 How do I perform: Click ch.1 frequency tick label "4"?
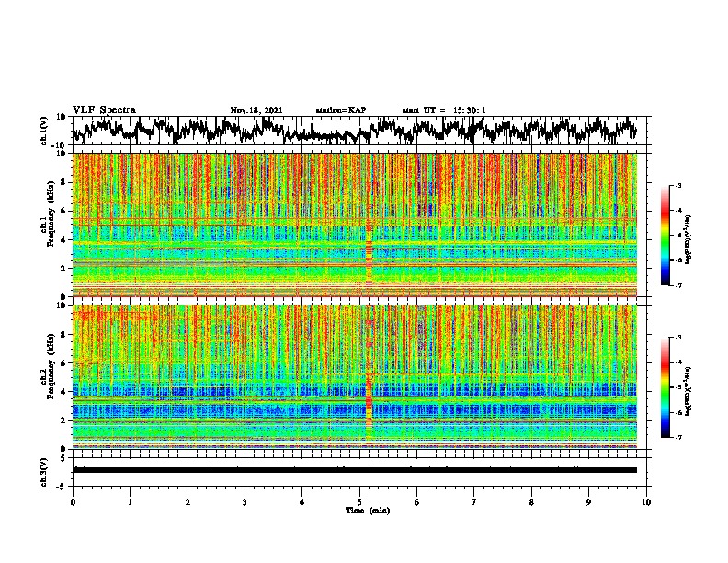tap(63, 240)
